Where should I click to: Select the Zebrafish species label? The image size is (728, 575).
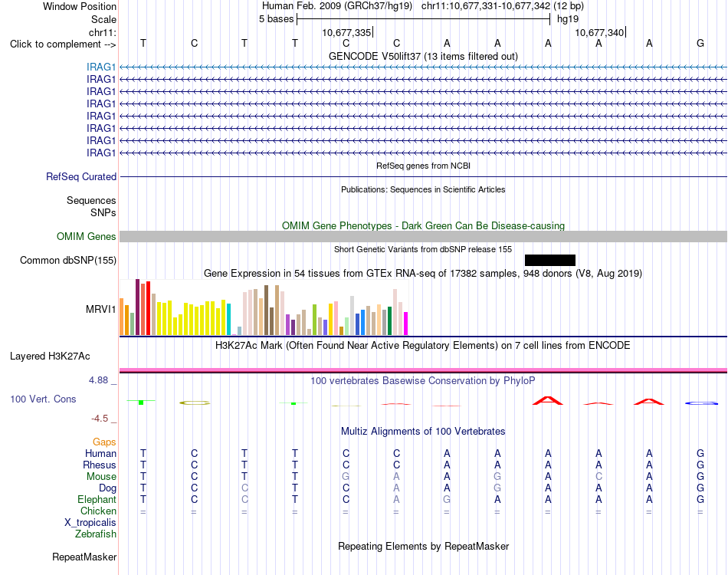(96, 534)
